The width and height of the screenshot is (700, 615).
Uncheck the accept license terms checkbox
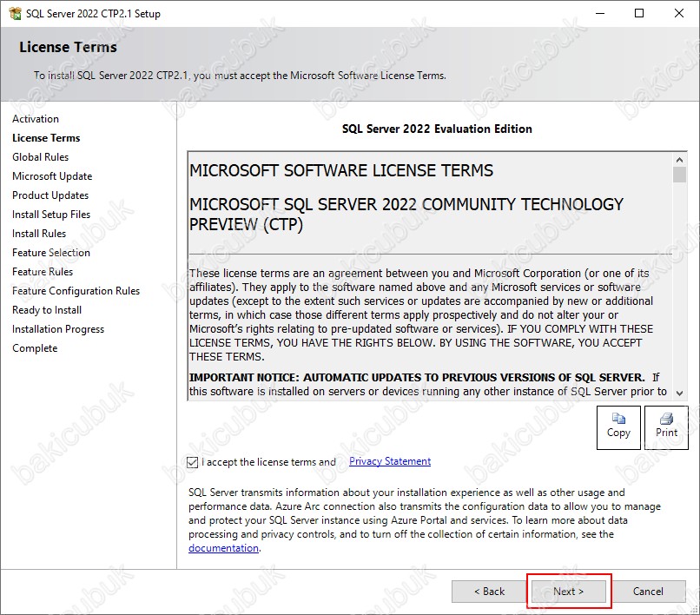pos(193,462)
